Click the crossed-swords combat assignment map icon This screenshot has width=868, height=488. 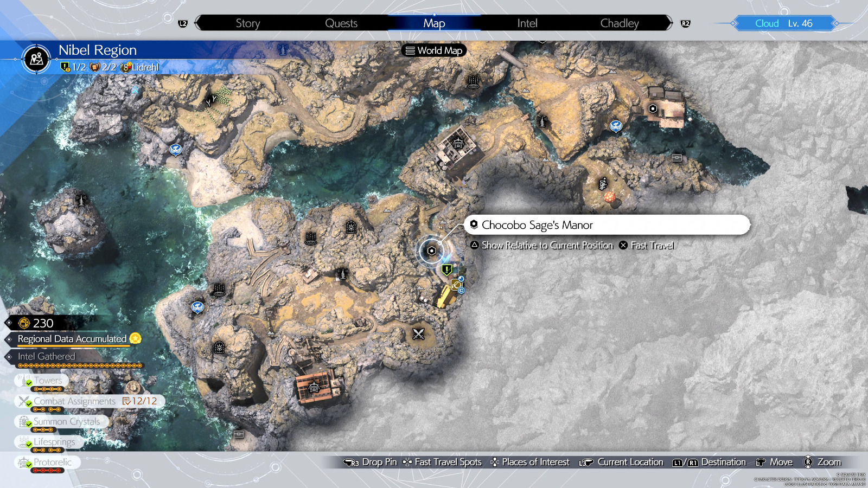(418, 334)
